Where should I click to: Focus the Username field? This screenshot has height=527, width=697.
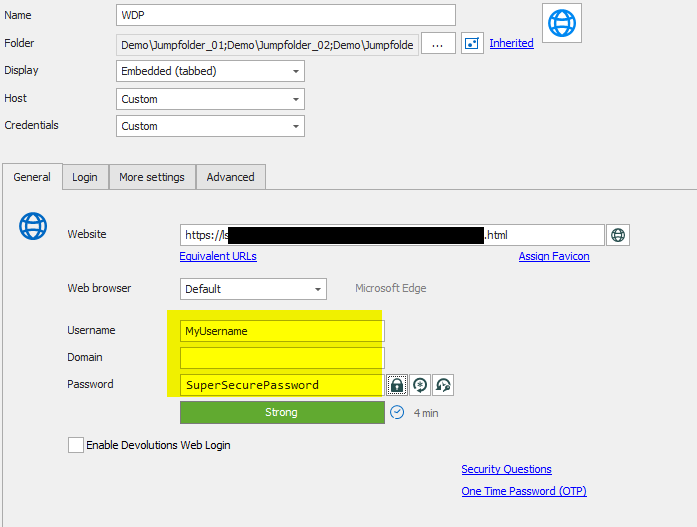[x=282, y=331]
